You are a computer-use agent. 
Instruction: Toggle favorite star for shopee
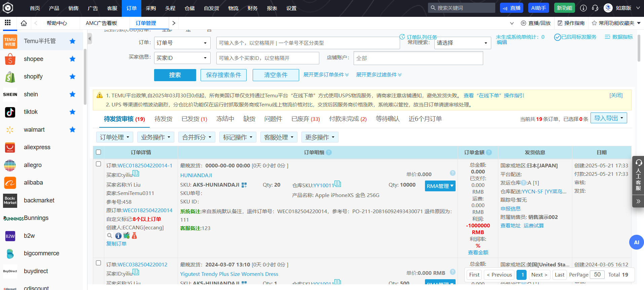pyautogui.click(x=72, y=59)
